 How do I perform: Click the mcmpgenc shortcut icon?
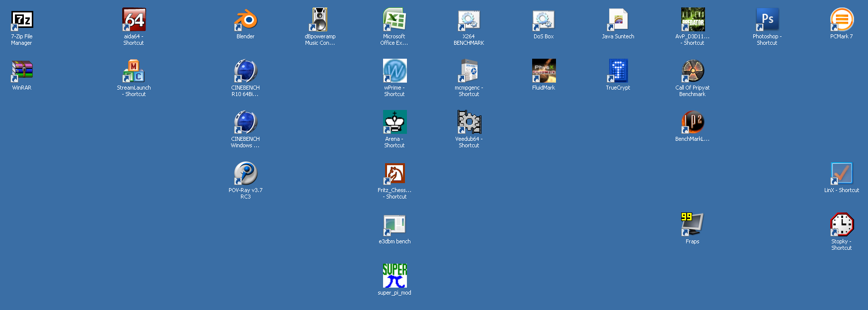[x=469, y=71]
